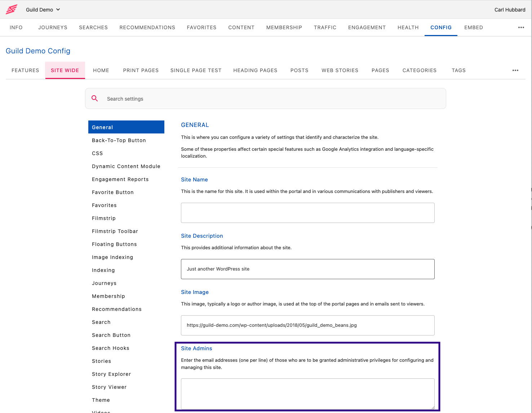Click the Site Admins text area
The height and width of the screenshot is (413, 532).
tap(307, 394)
